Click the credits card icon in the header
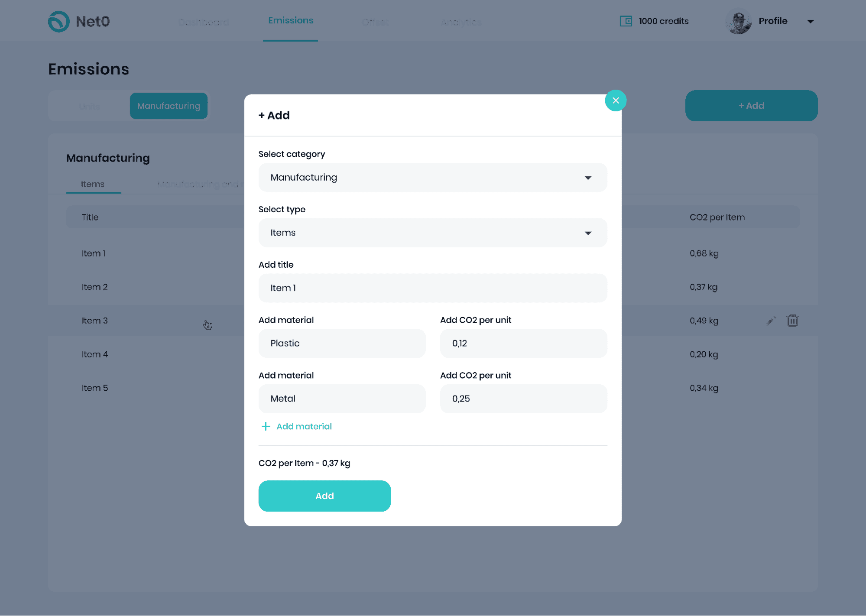 626,21
